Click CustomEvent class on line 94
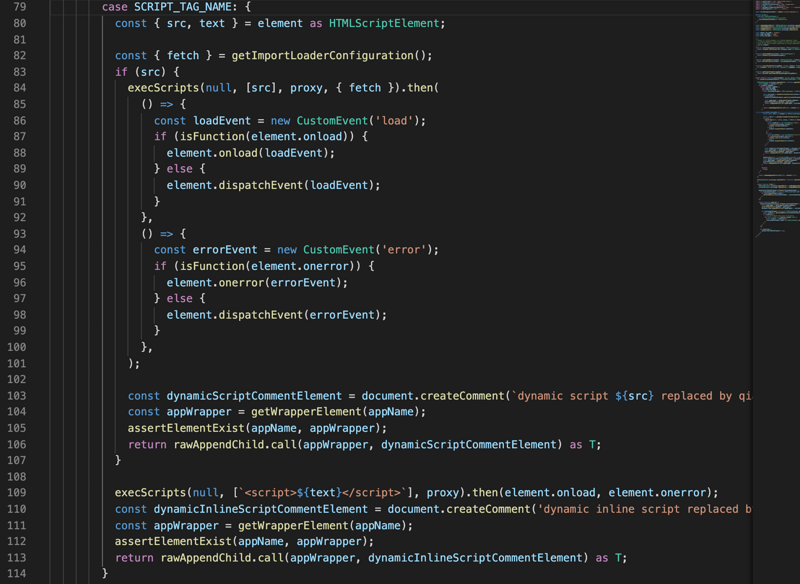The image size is (800, 584). (339, 250)
